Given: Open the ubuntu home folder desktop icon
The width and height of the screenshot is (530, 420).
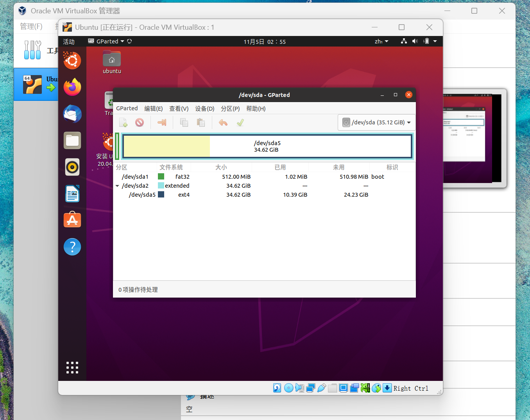Looking at the screenshot, I should 112,63.
